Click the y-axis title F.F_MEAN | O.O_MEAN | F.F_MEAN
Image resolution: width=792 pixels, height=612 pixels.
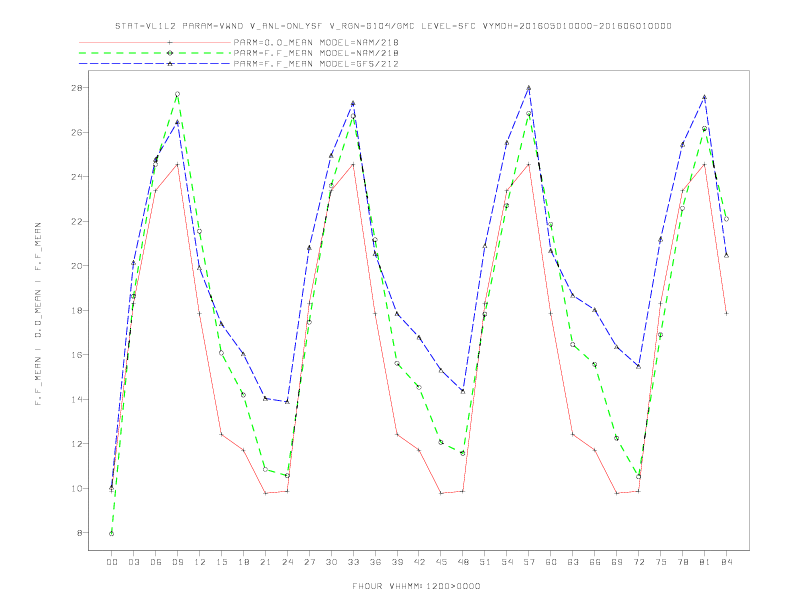[x=38, y=314]
